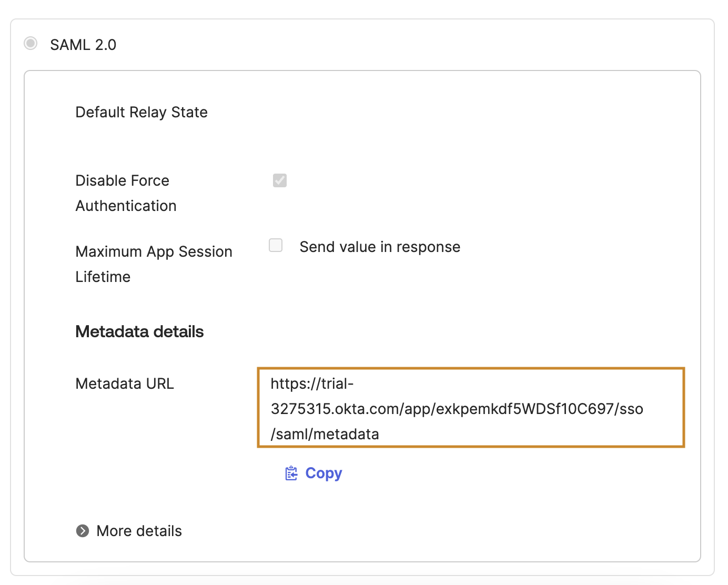The image size is (728, 585).
Task: Click the okta.com middle line of URL
Action: click(457, 409)
